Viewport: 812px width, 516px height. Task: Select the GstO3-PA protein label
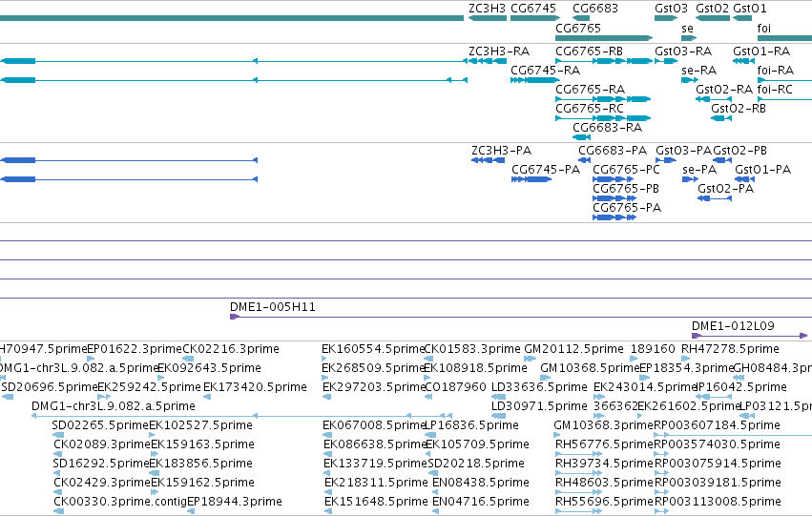click(684, 151)
